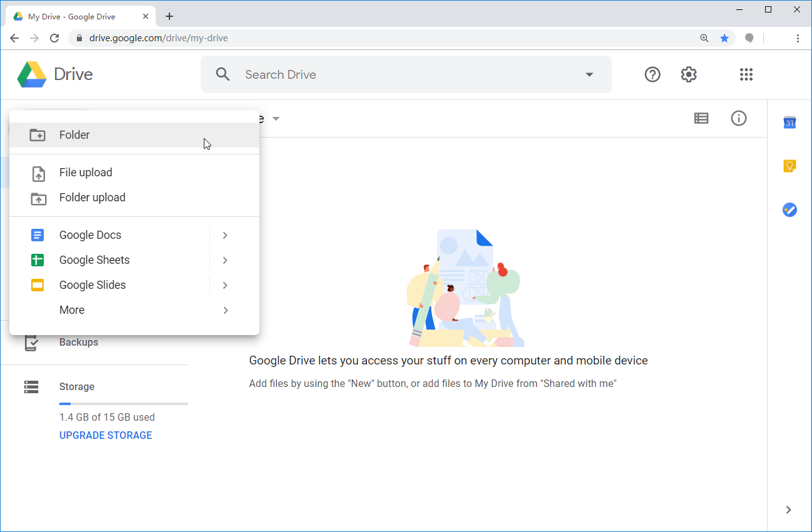Choose Folder upload menu item
The height and width of the screenshot is (532, 812).
coord(134,198)
